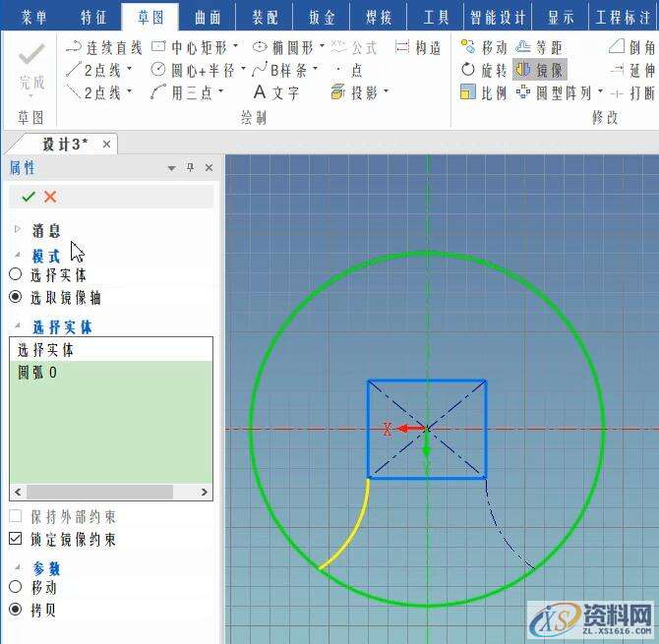Screen dimensions: 659x644
Task: Select the 延伸 extend tool
Action: (x=632, y=70)
